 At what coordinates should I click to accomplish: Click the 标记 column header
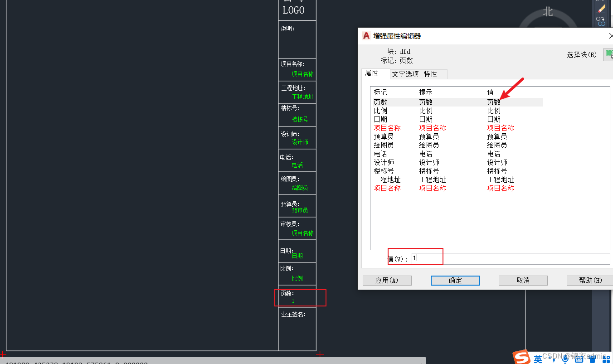(393, 92)
